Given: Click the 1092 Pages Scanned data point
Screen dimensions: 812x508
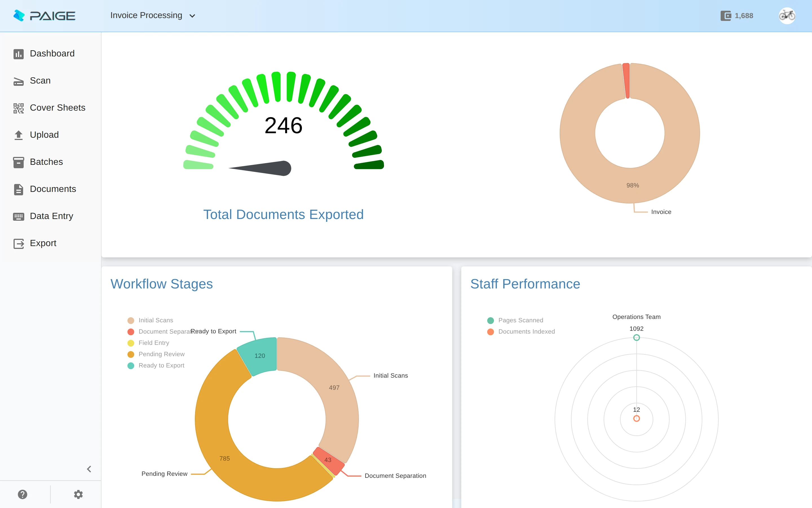Looking at the screenshot, I should (637, 338).
